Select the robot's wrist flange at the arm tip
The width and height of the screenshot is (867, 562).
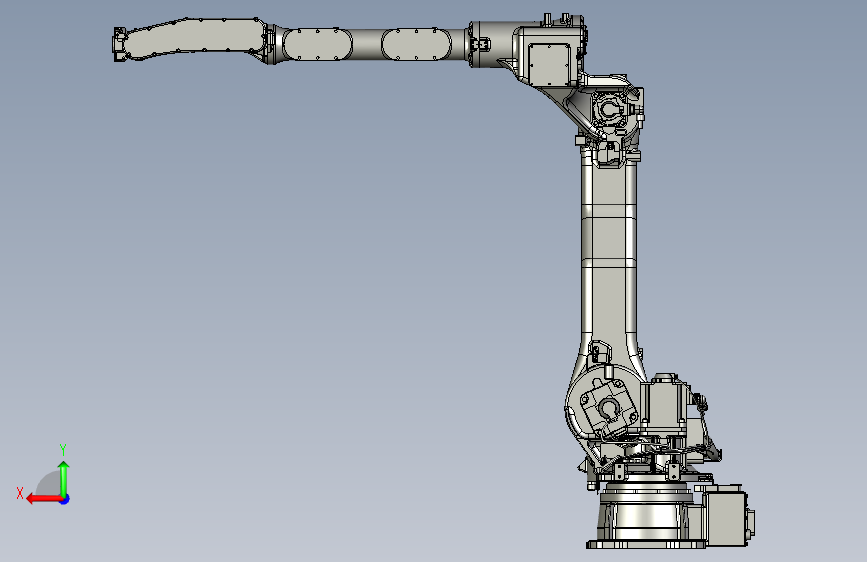click(x=119, y=44)
